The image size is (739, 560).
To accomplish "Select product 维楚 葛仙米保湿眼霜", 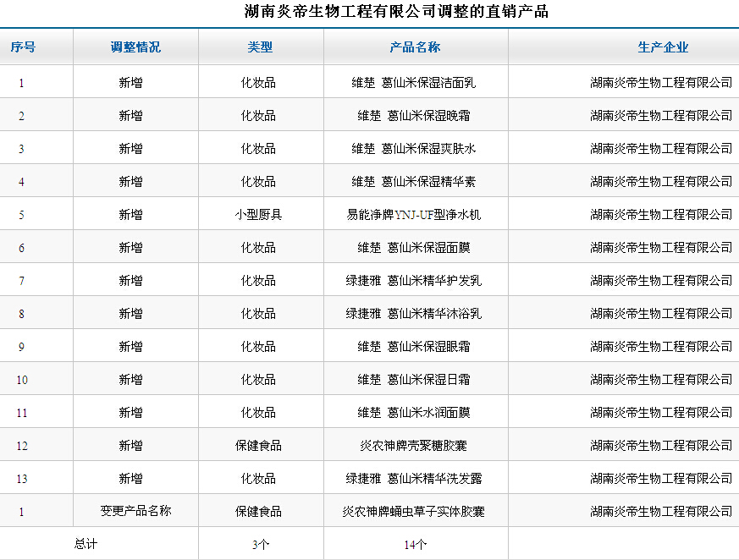I will (x=414, y=347).
